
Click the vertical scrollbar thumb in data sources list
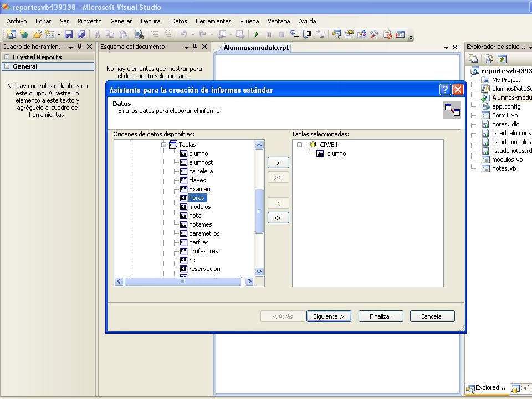coord(259,211)
